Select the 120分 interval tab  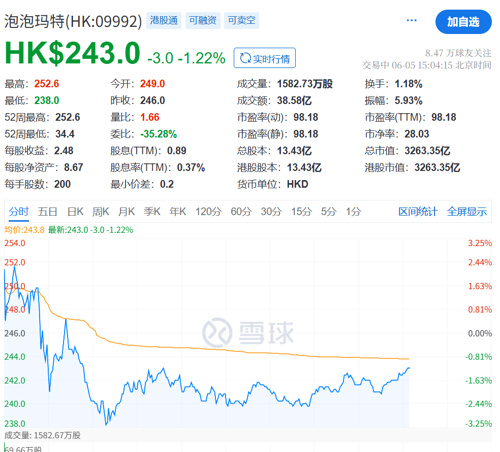tap(208, 211)
